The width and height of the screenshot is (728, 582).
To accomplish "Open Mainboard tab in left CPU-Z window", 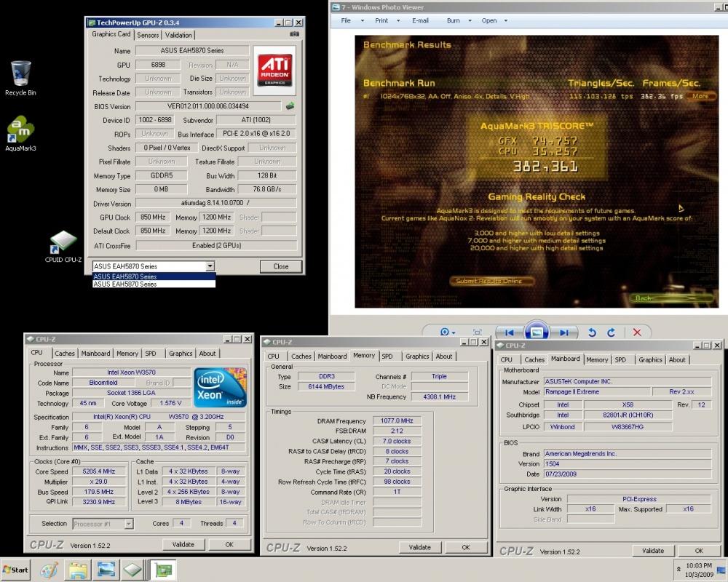I will [95, 353].
